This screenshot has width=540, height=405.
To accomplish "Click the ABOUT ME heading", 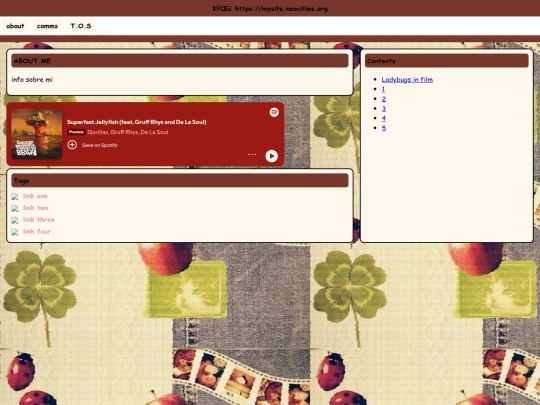I will pyautogui.click(x=180, y=61).
